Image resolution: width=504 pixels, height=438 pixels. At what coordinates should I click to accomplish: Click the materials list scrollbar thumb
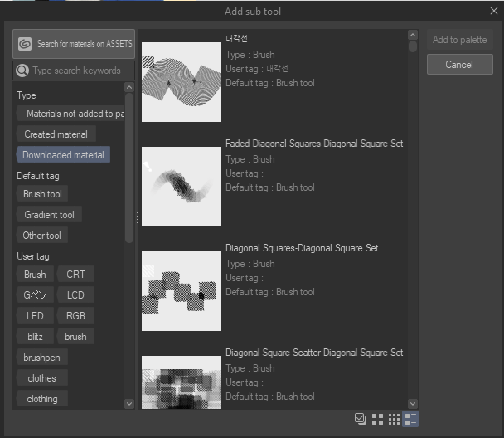point(413,46)
